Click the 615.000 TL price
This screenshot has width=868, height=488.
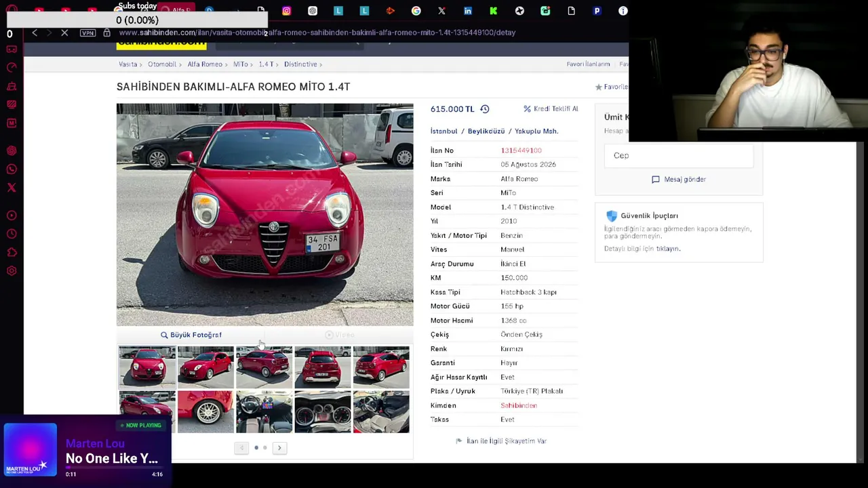[452, 109]
